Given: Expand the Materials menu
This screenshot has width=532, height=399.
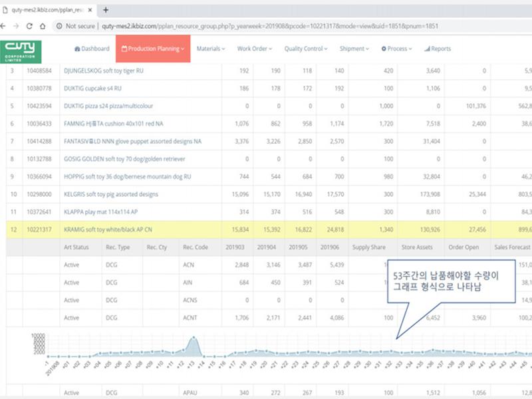Looking at the screenshot, I should tap(211, 49).
